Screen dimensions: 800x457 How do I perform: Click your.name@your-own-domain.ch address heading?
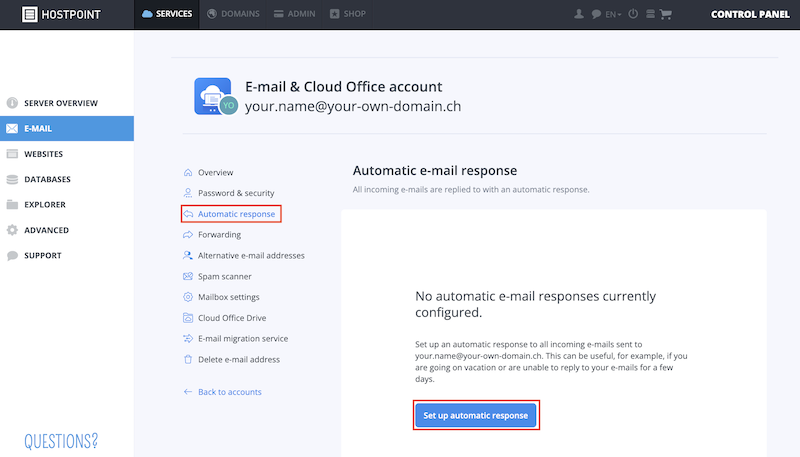click(x=353, y=106)
